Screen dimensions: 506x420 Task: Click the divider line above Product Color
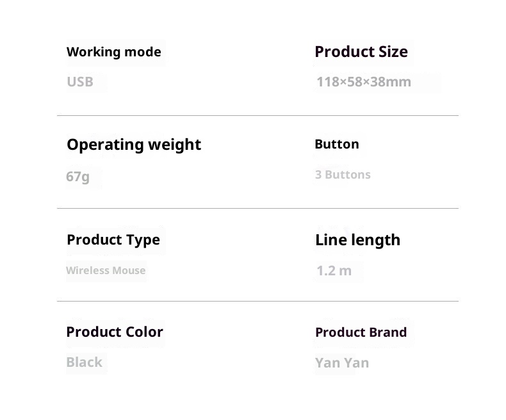(x=257, y=301)
